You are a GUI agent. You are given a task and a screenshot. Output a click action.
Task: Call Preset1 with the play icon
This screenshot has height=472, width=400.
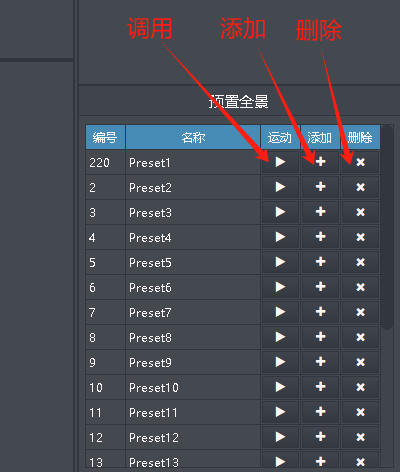(x=280, y=162)
